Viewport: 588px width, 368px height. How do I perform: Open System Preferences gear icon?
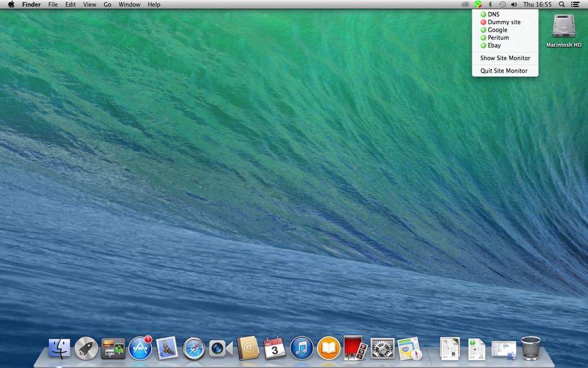(383, 348)
